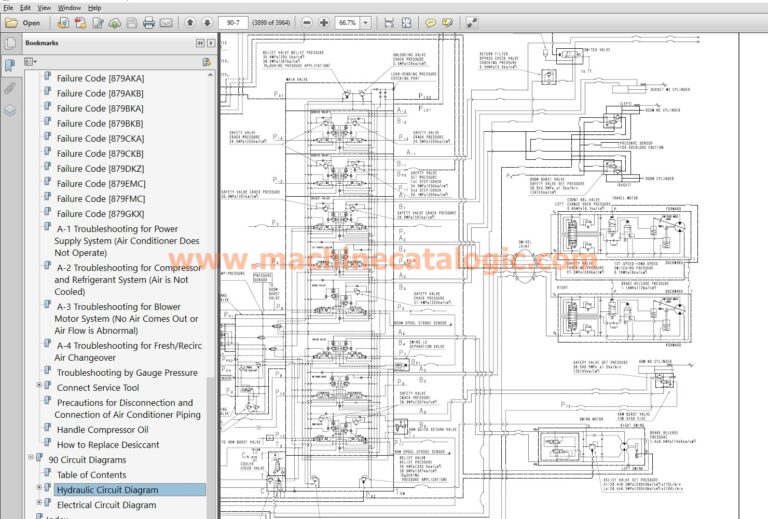Expand the Electrical Circuit Diagram bookmark
768x519 pixels.
(x=39, y=502)
